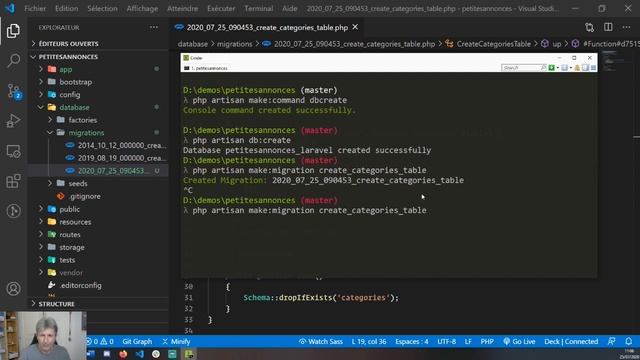The height and width of the screenshot is (360, 640).
Task: Click the VS Code logo in title bar
Action: click(10, 8)
